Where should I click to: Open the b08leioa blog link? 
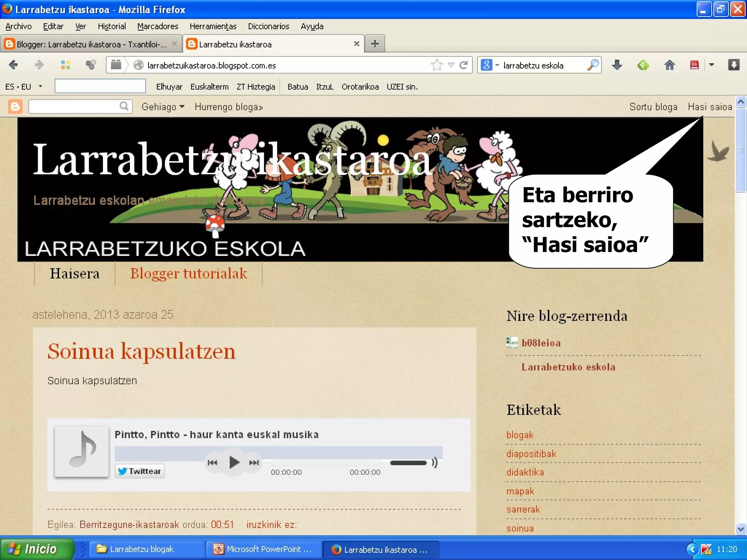(x=541, y=343)
